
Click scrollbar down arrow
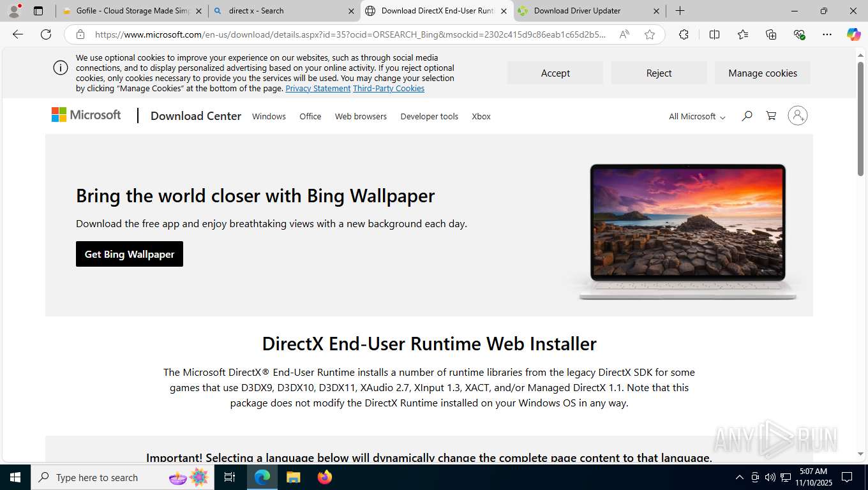pyautogui.click(x=860, y=454)
